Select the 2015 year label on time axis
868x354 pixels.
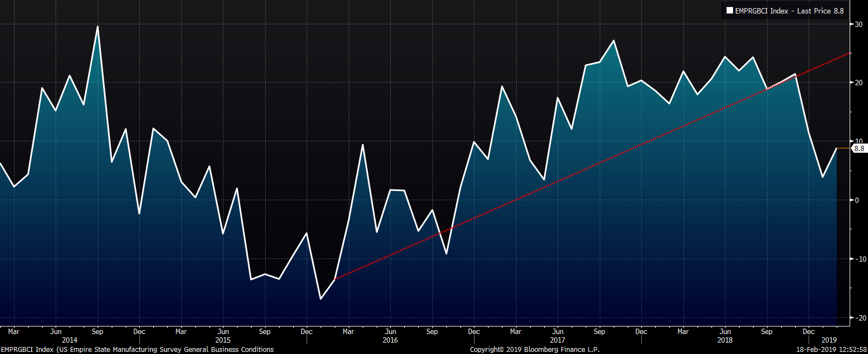point(223,340)
